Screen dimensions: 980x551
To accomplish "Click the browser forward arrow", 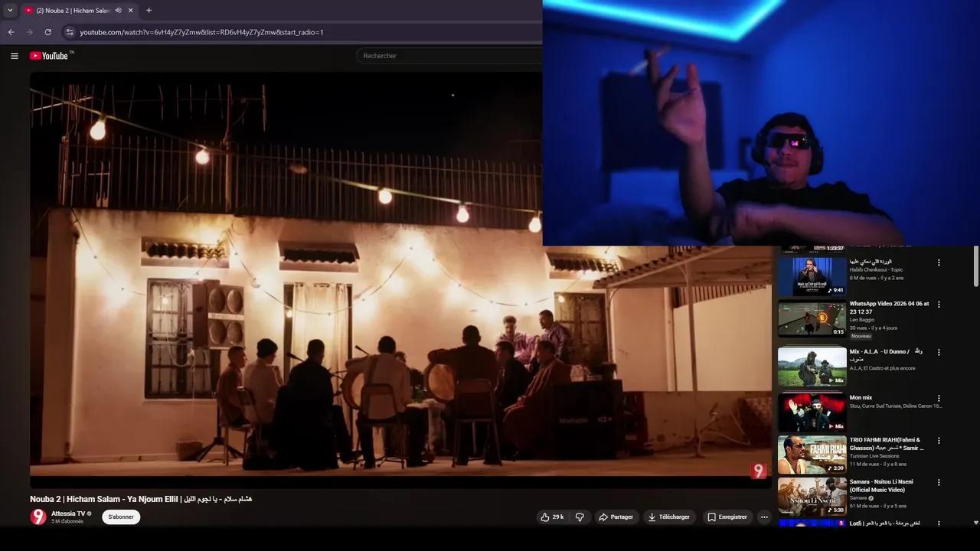I will tap(29, 32).
